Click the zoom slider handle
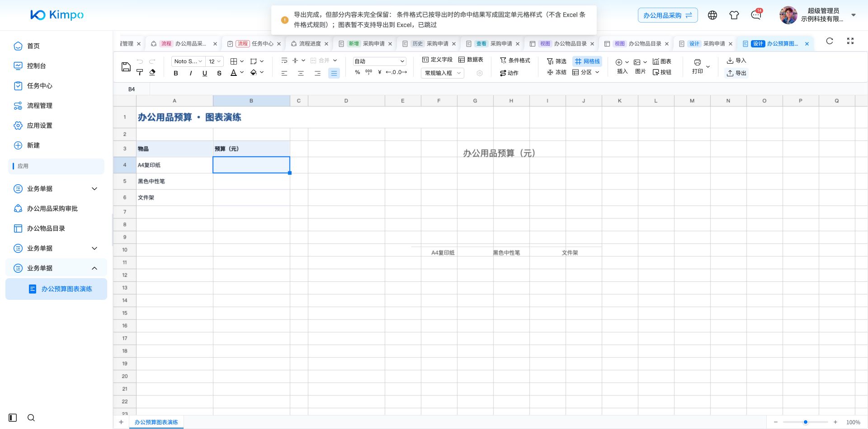Viewport: 868px width, 429px height. (x=806, y=422)
